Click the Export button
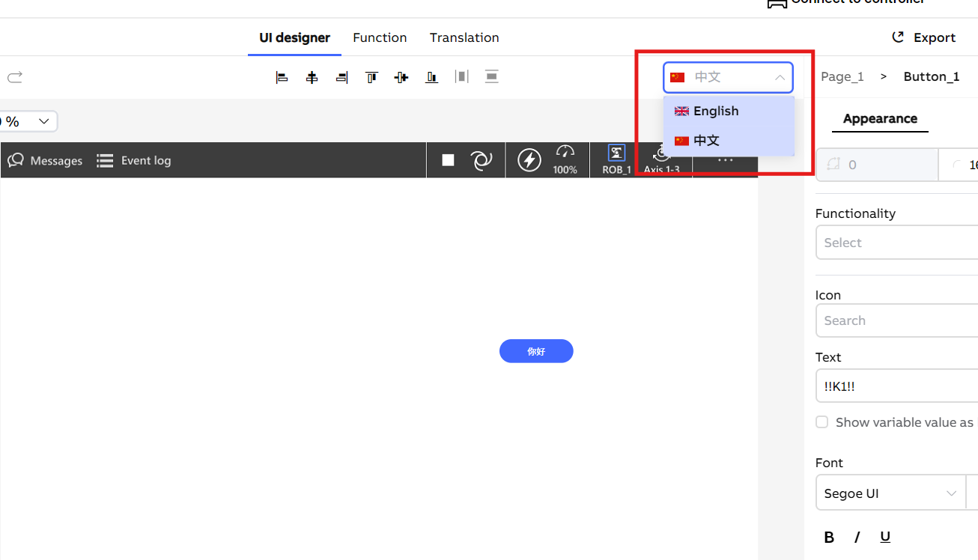 click(924, 37)
